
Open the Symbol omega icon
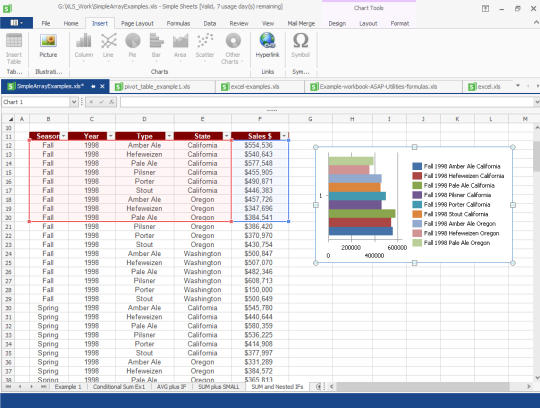point(301,45)
